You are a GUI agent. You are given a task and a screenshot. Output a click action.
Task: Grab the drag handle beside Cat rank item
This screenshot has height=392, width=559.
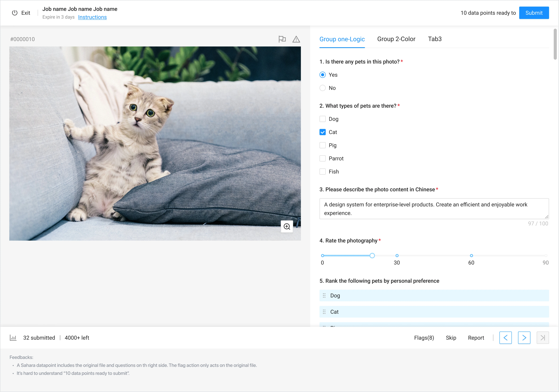click(324, 312)
